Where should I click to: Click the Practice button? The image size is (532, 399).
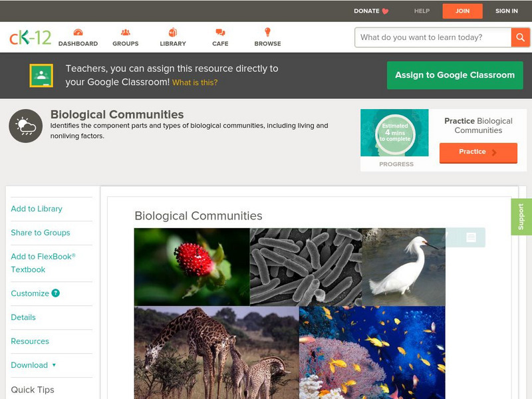pyautogui.click(x=478, y=152)
